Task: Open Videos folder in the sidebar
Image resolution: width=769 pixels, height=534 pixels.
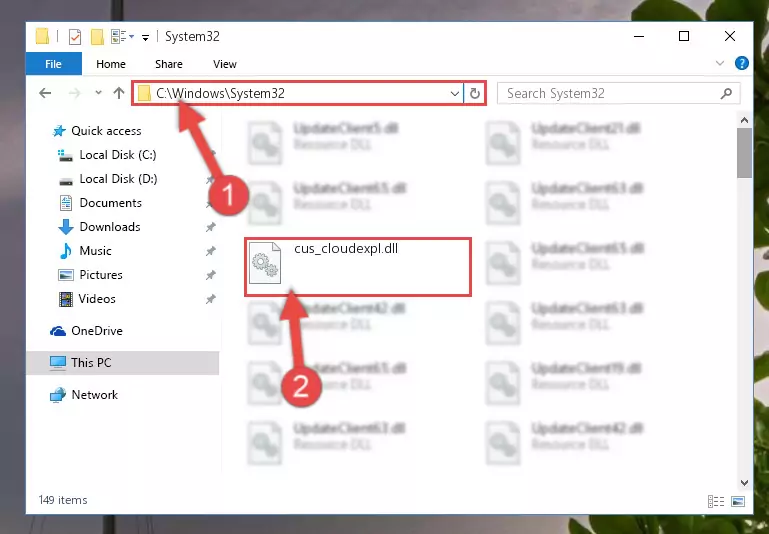Action: click(97, 299)
